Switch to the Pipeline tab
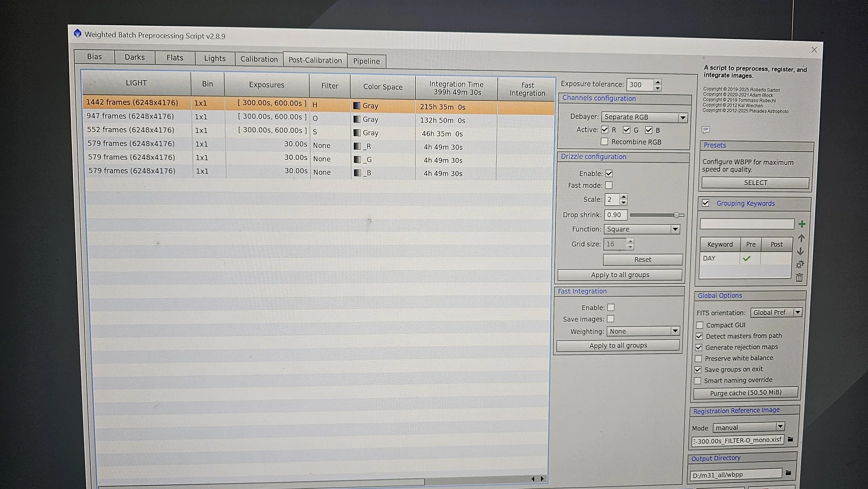The width and height of the screenshot is (868, 489). point(366,61)
